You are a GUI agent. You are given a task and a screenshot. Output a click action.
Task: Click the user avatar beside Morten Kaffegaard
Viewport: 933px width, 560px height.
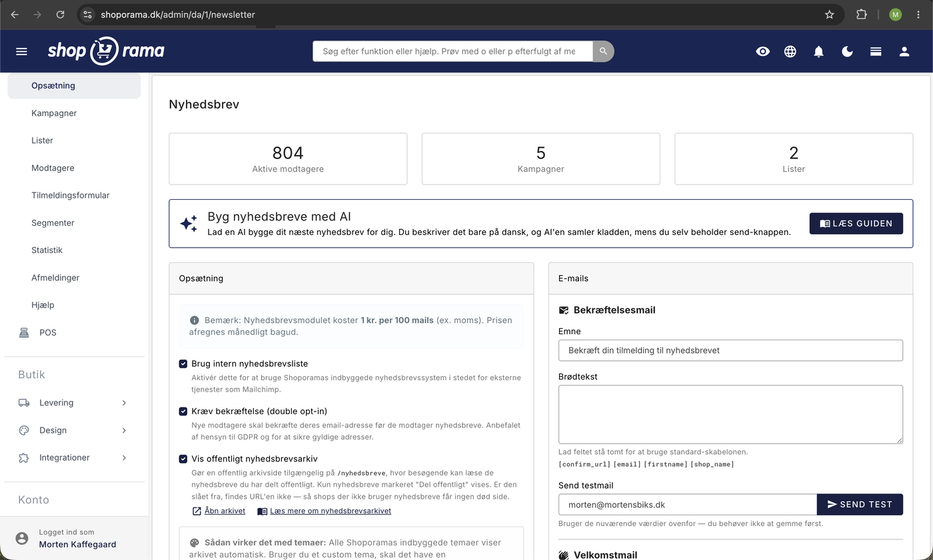coord(22,538)
